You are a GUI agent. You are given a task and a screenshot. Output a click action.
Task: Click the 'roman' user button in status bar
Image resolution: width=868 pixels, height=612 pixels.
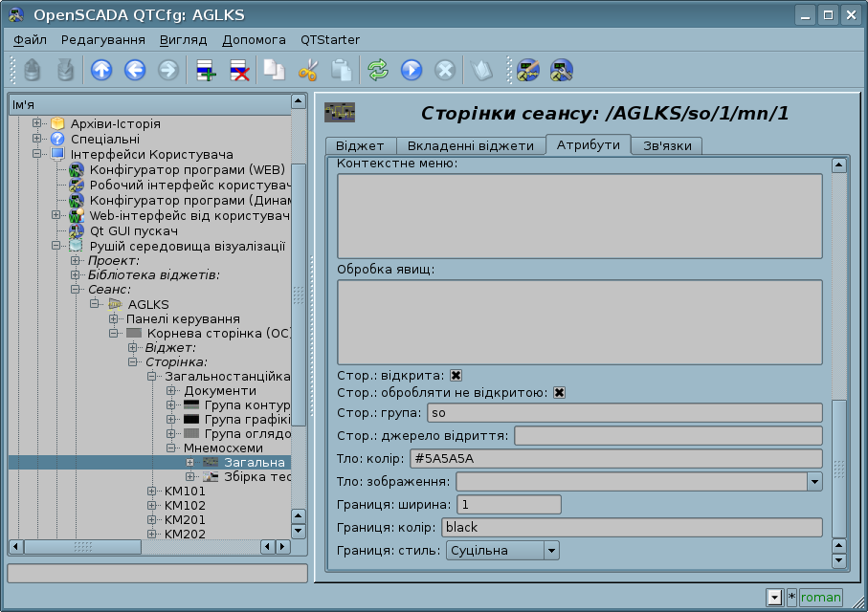[x=820, y=598]
